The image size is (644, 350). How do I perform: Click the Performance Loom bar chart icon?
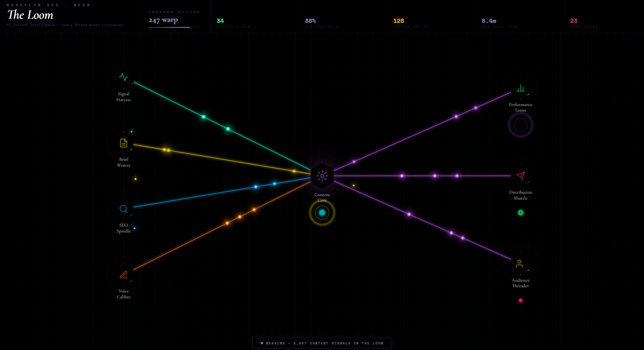[x=521, y=88]
